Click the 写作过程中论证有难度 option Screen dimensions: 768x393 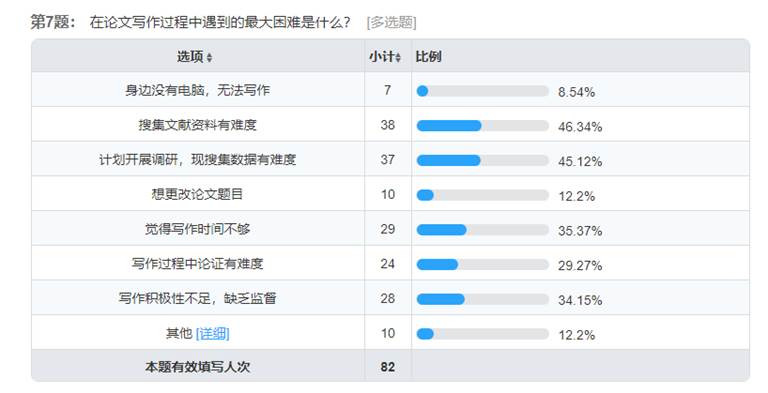(197, 264)
